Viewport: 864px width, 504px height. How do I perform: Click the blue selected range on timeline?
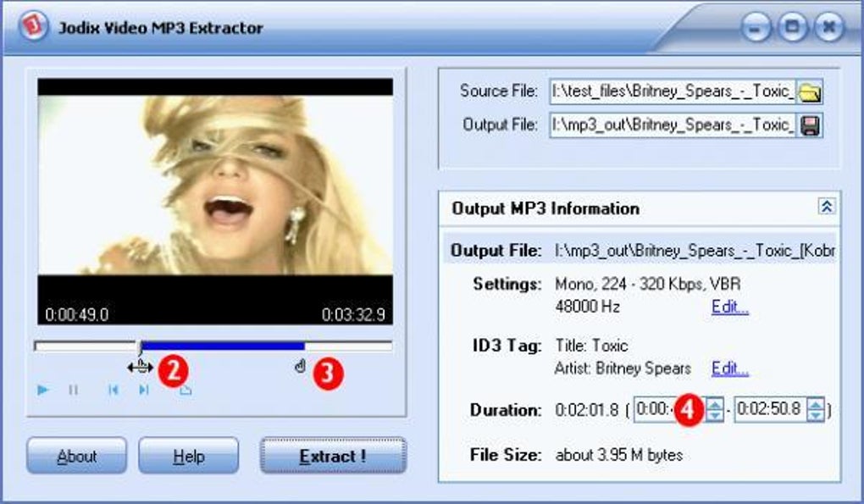223,346
